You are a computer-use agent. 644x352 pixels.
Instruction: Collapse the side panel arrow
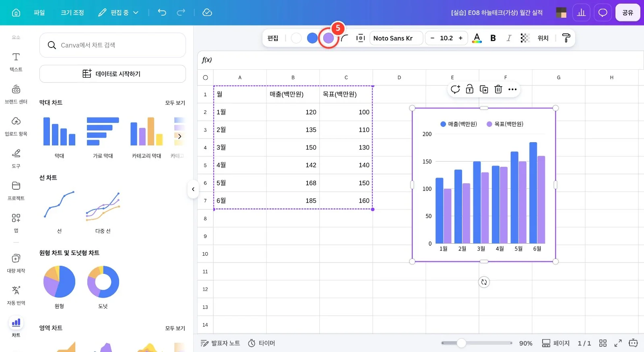193,189
